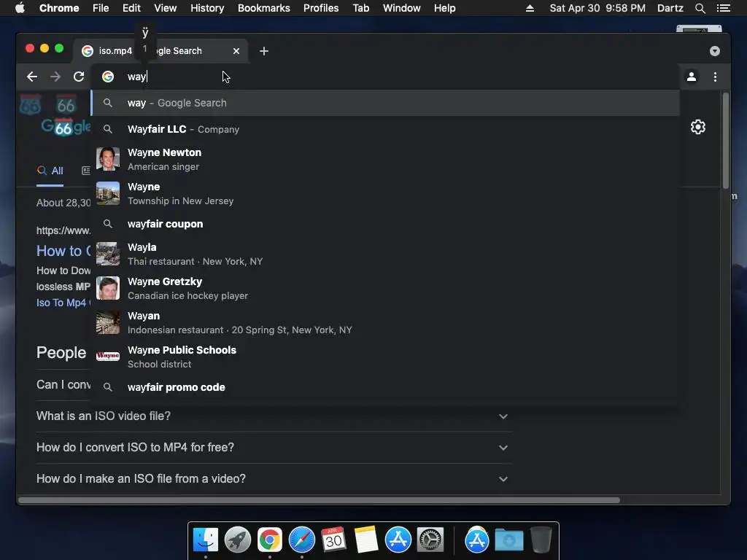Open the Bookmarks menu
Viewport: 747px width, 560px height.
(264, 8)
